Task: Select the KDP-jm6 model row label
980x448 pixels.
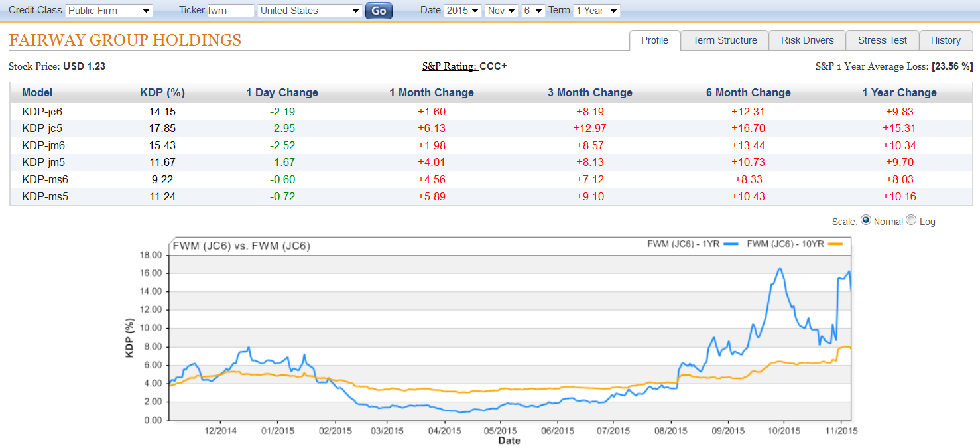Action: coord(44,145)
